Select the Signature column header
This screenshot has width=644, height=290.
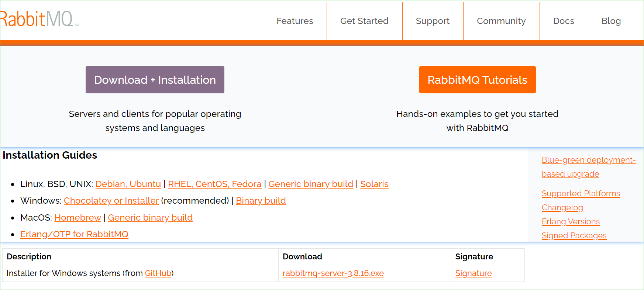pyautogui.click(x=474, y=256)
